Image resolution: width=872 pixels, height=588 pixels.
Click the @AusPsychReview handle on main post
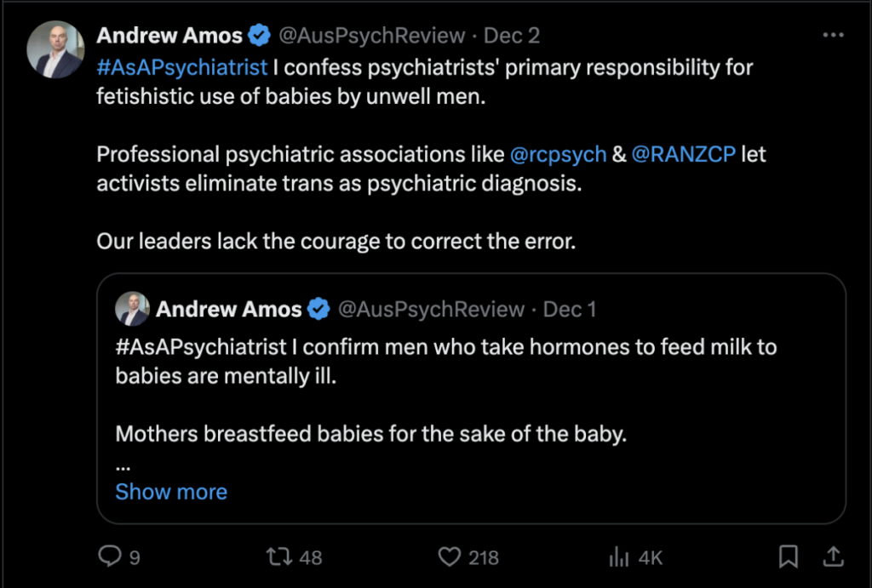tap(372, 36)
